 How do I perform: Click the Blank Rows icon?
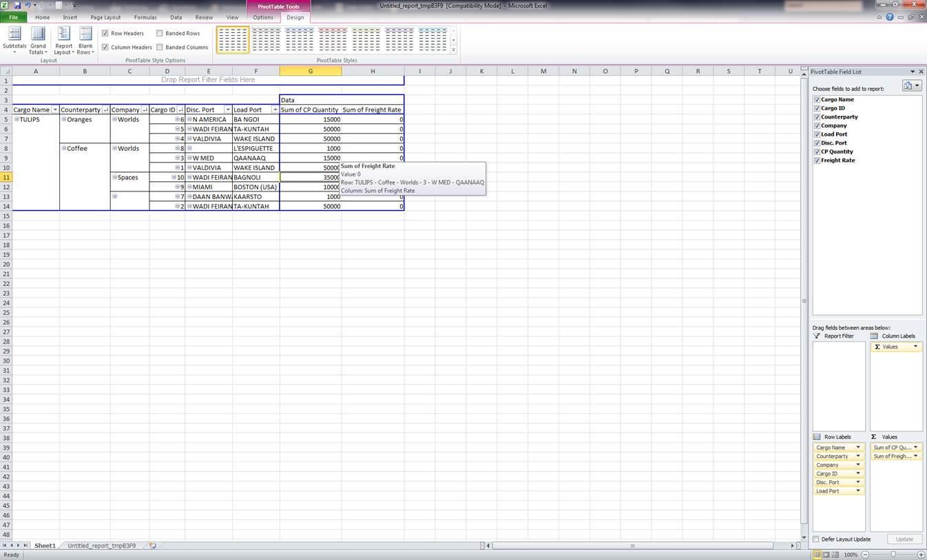[85, 34]
